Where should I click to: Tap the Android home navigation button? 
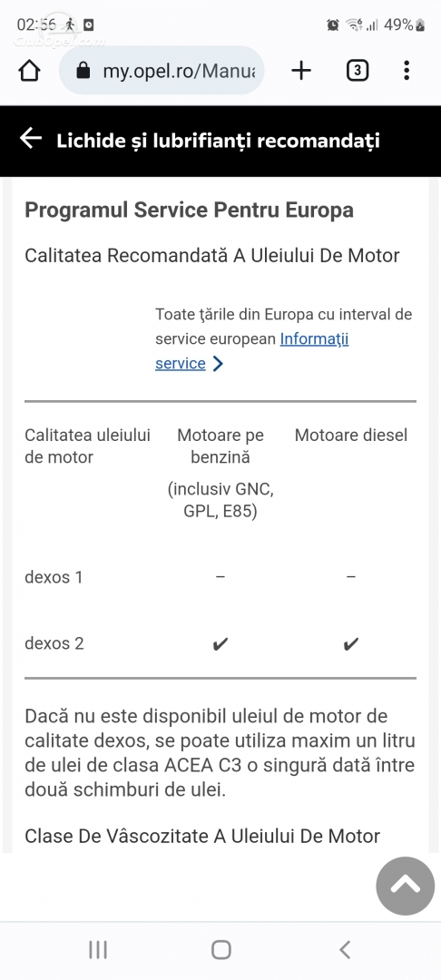(x=220, y=950)
